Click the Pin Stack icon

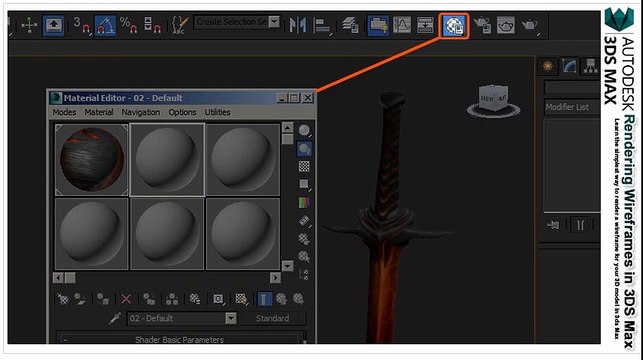554,225
